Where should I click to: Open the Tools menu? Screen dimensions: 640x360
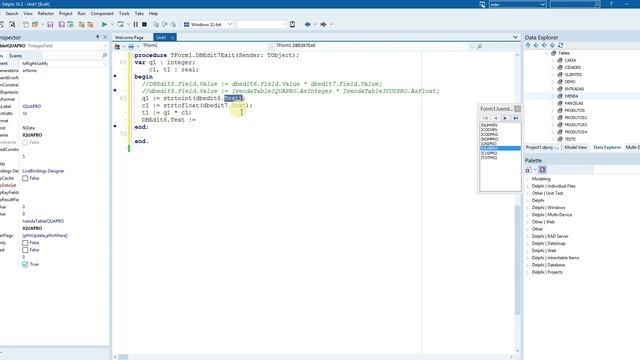pos(124,13)
